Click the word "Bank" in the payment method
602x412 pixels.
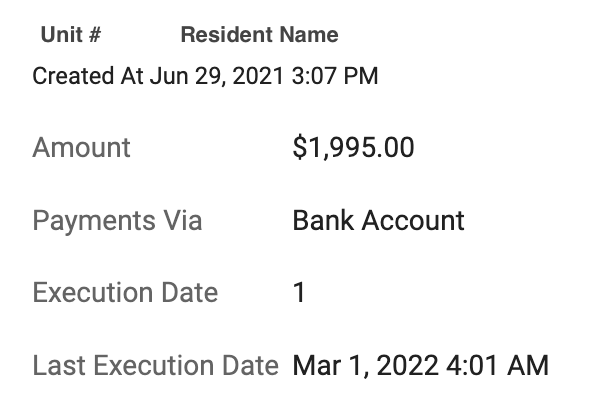click(323, 220)
